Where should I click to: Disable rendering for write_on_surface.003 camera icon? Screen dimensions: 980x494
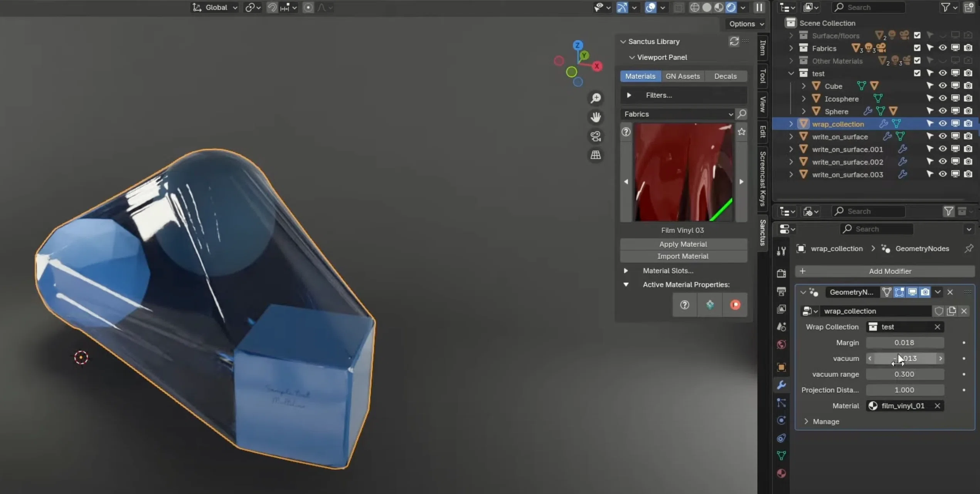tap(968, 175)
